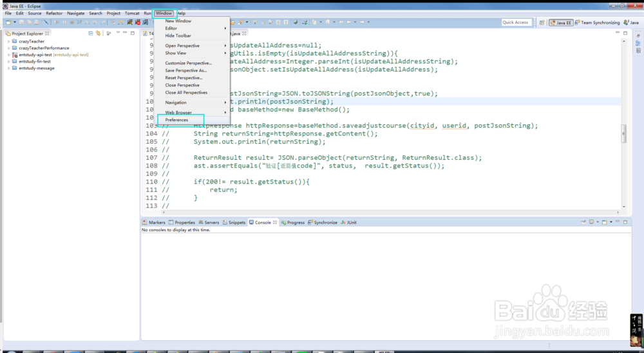The image size is (644, 353).
Task: Switch to the Java perspective
Action: pyautogui.click(x=631, y=23)
